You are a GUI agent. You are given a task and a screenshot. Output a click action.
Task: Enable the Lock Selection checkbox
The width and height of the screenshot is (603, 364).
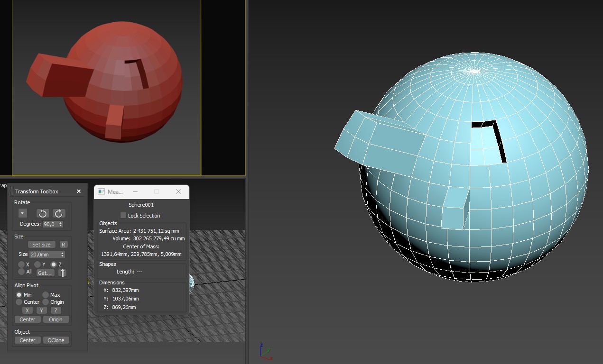123,215
